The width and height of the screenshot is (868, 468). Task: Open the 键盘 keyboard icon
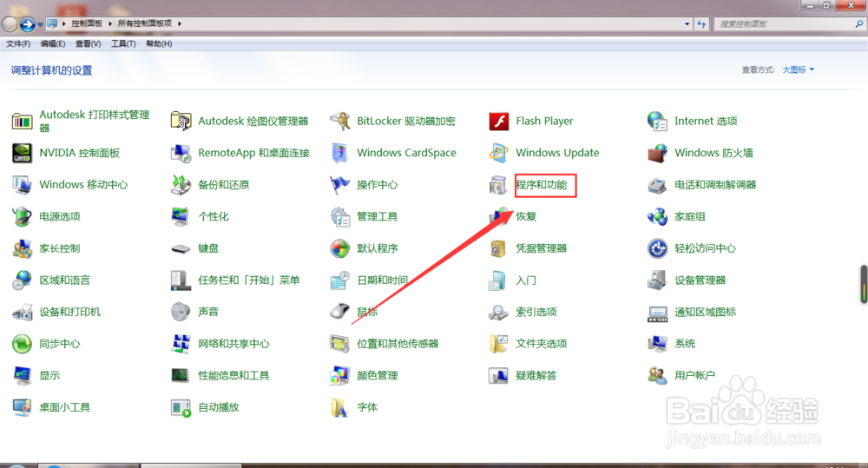[x=181, y=248]
